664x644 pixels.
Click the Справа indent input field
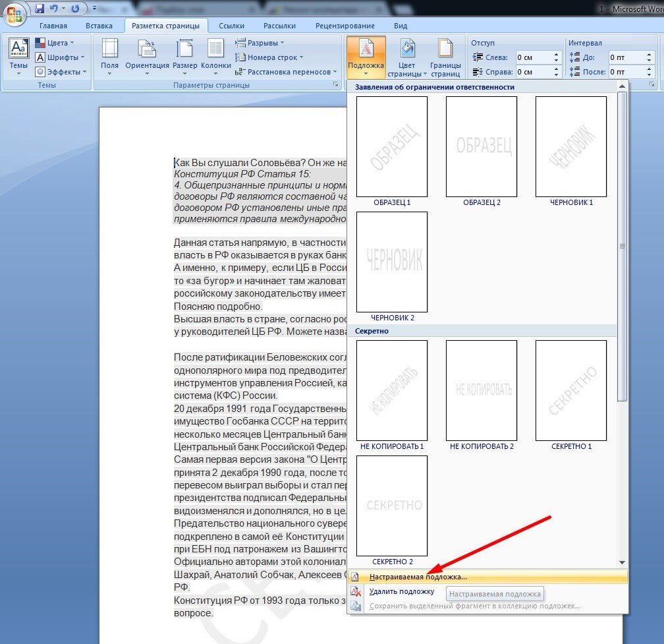click(x=534, y=72)
